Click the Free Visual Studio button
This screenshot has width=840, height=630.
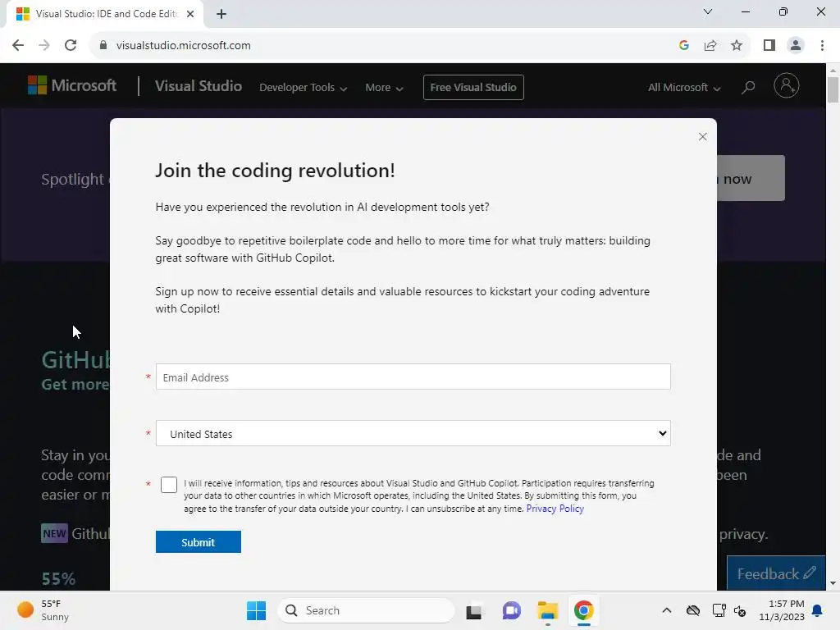[473, 87]
